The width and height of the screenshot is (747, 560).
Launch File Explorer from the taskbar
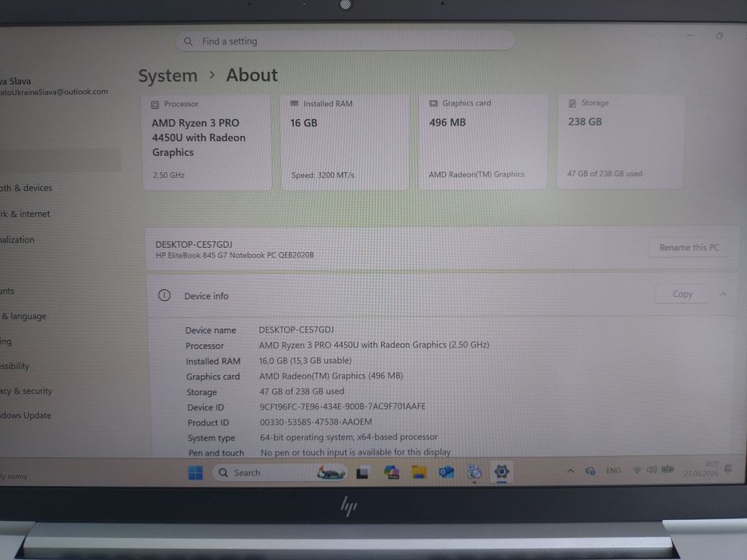419,472
